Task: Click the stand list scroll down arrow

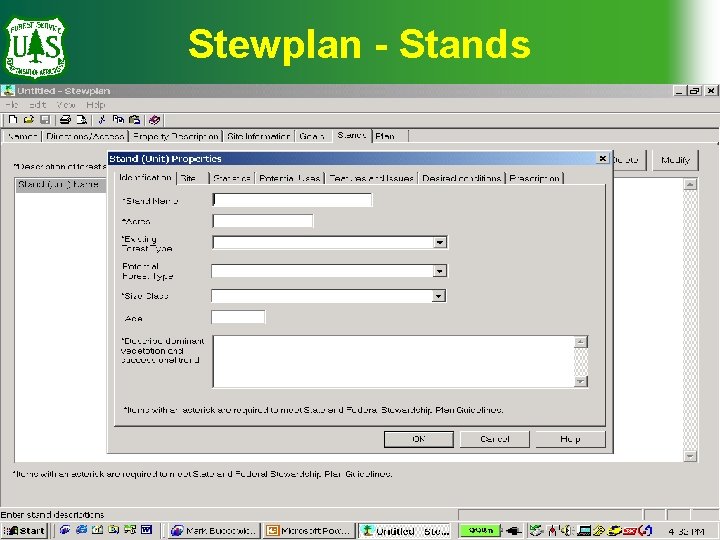Action: tap(690, 456)
